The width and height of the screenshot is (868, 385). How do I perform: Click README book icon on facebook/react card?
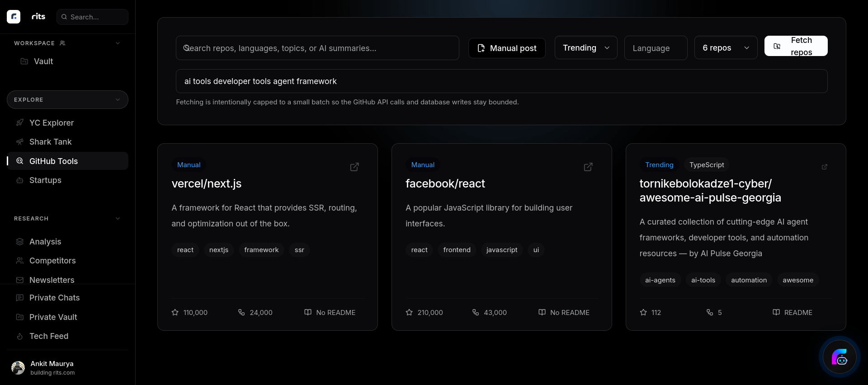(x=542, y=312)
